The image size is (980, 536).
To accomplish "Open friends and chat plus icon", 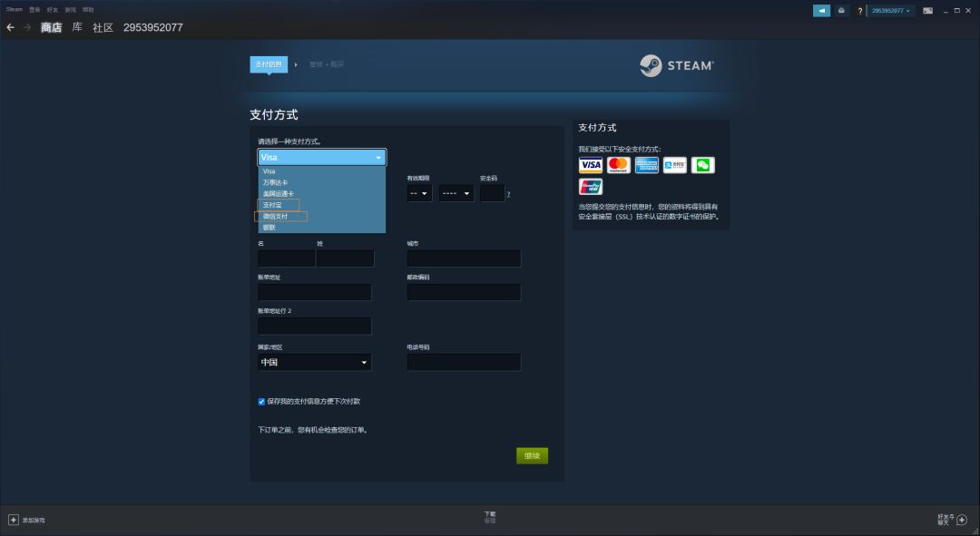I will (x=962, y=520).
